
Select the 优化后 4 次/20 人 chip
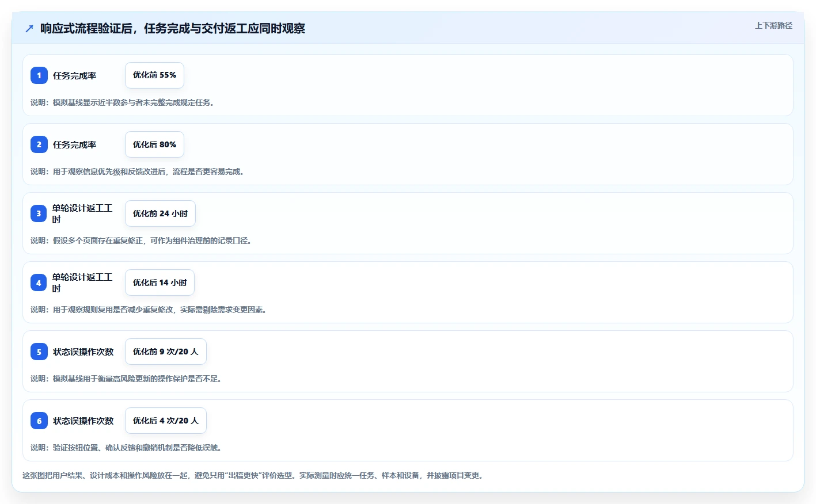click(165, 421)
